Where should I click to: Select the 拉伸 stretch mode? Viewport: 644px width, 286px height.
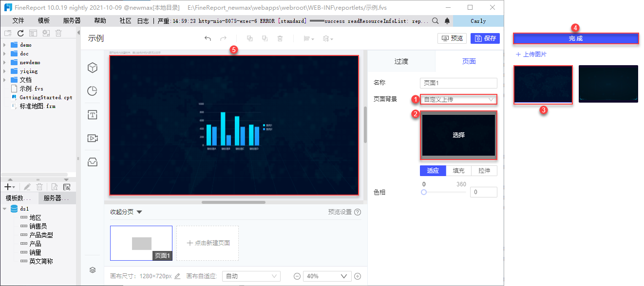pos(484,171)
